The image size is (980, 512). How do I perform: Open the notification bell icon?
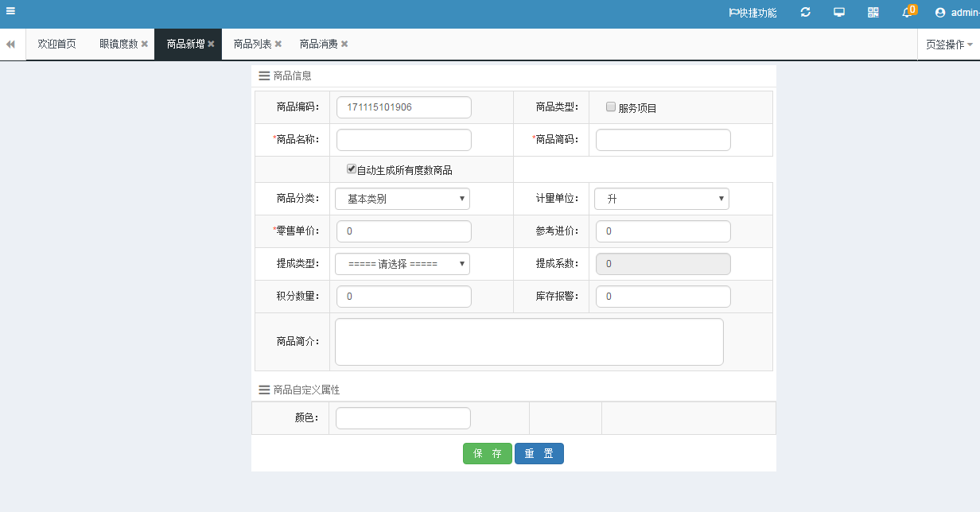907,13
